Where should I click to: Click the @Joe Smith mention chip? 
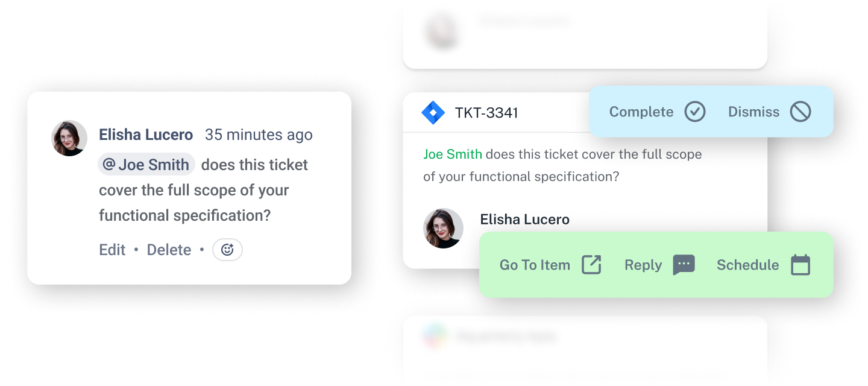[146, 165]
